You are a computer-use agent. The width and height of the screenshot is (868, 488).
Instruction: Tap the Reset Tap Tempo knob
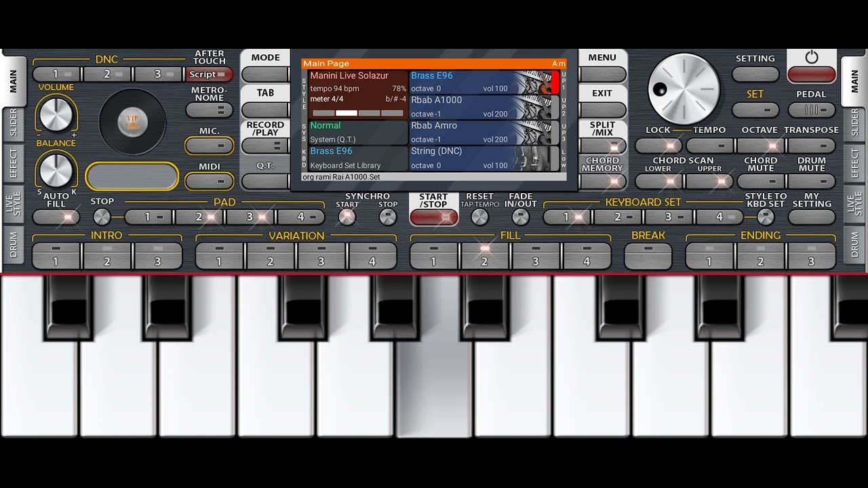pyautogui.click(x=479, y=217)
